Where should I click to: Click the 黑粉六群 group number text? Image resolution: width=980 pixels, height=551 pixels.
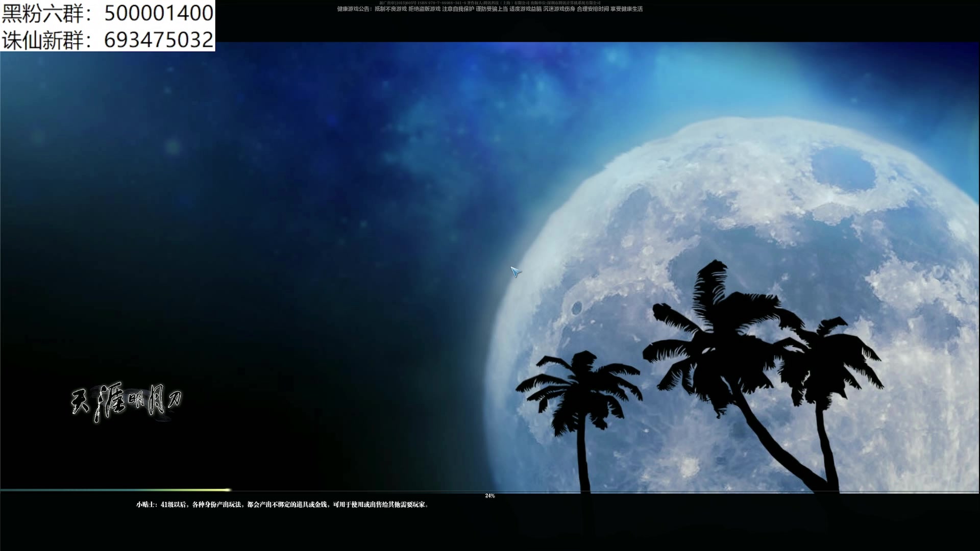[42, 13]
